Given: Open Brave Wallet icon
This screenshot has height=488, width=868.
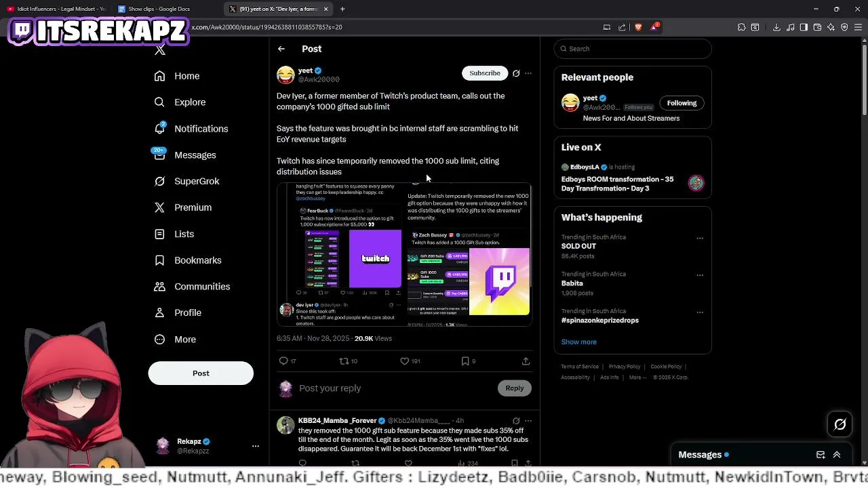Looking at the screenshot, I should tap(817, 27).
